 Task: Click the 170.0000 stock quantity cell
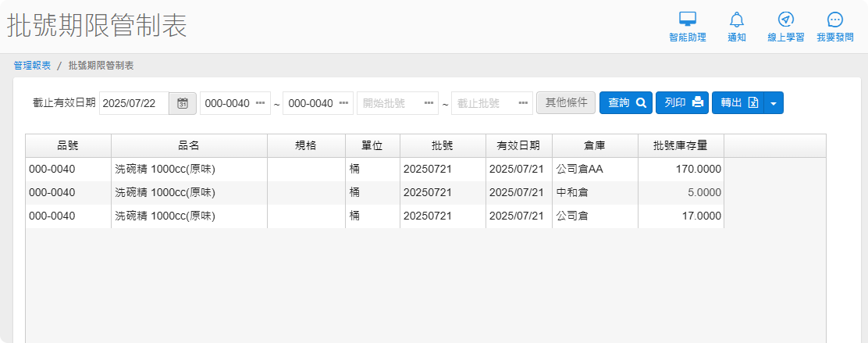[x=681, y=170]
